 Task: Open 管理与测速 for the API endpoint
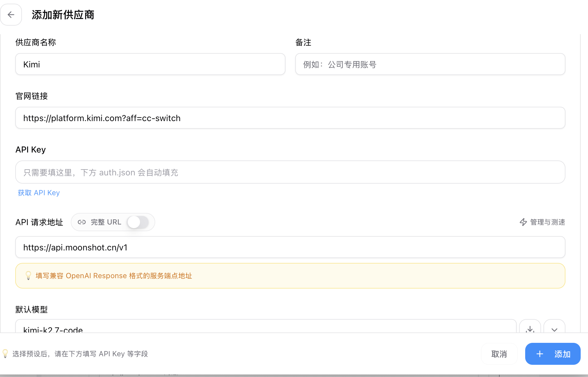[542, 222]
